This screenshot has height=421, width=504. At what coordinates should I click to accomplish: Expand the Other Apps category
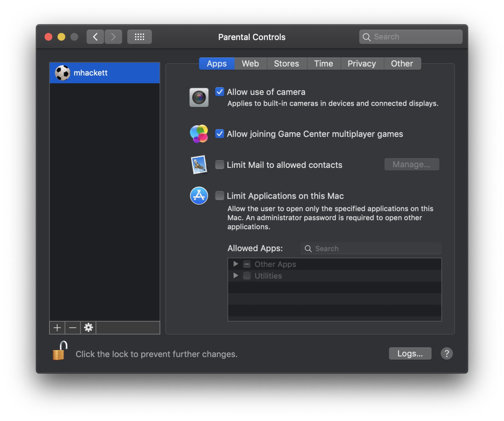[236, 264]
